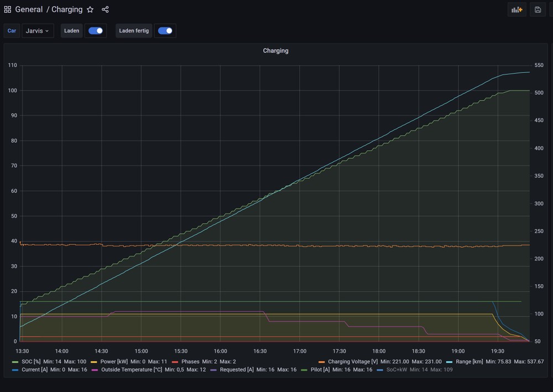Isolate SOC [%] series in the legend

[31, 362]
